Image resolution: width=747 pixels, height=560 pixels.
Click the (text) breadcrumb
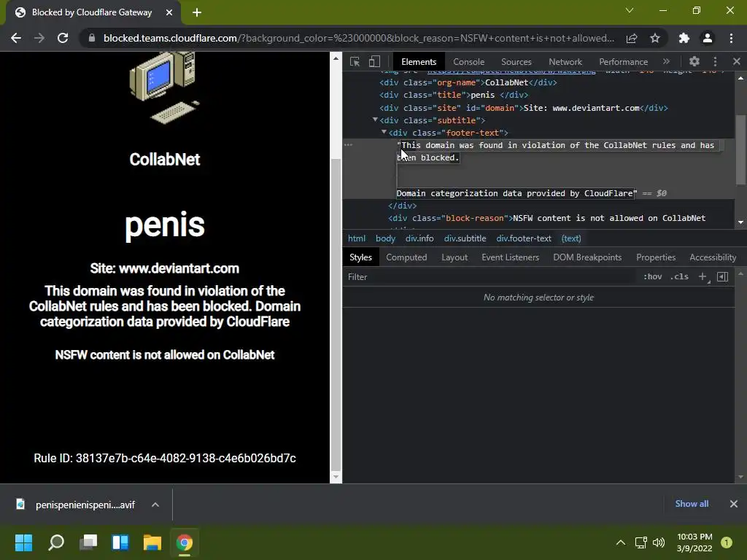tap(570, 238)
